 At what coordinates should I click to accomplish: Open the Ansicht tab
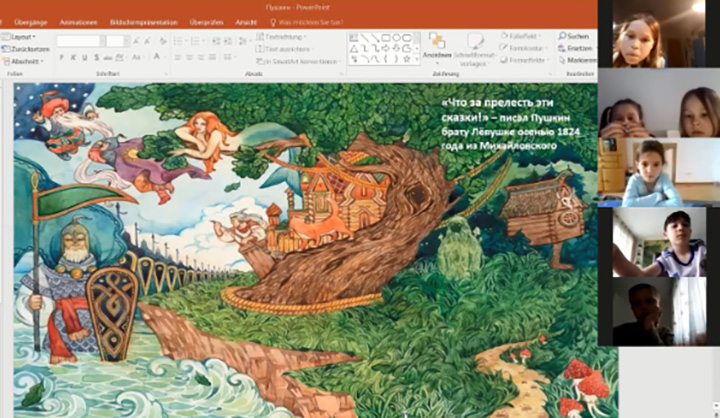[x=246, y=22]
